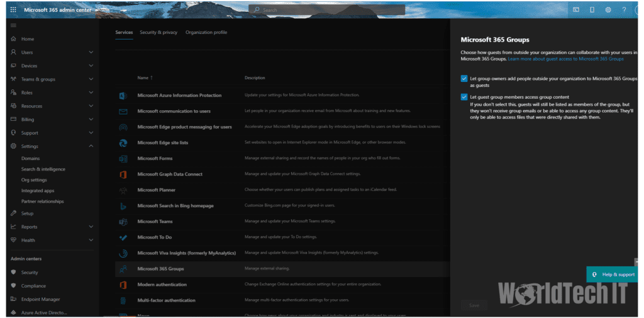
Task: Open Org settings in sidebar
Action: [x=34, y=179]
